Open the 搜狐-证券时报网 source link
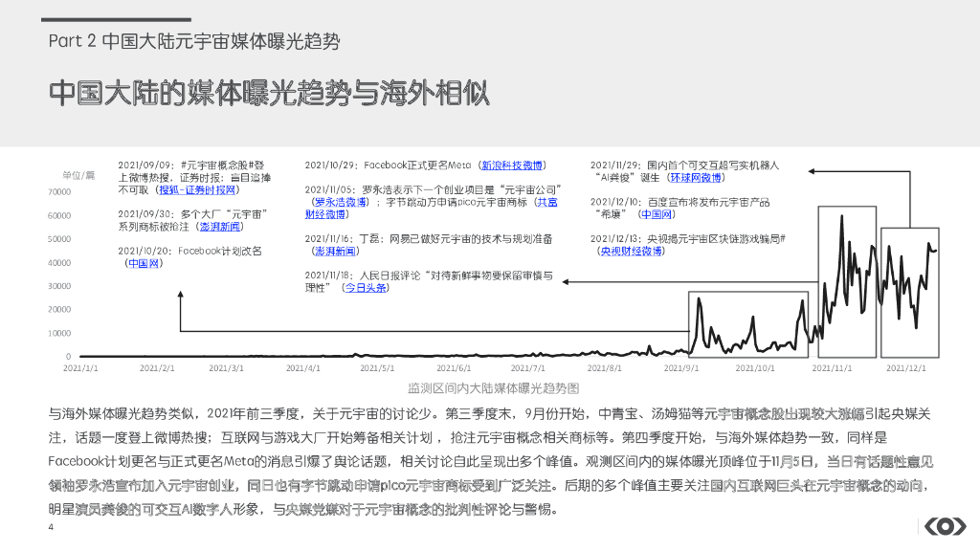 tap(197, 190)
